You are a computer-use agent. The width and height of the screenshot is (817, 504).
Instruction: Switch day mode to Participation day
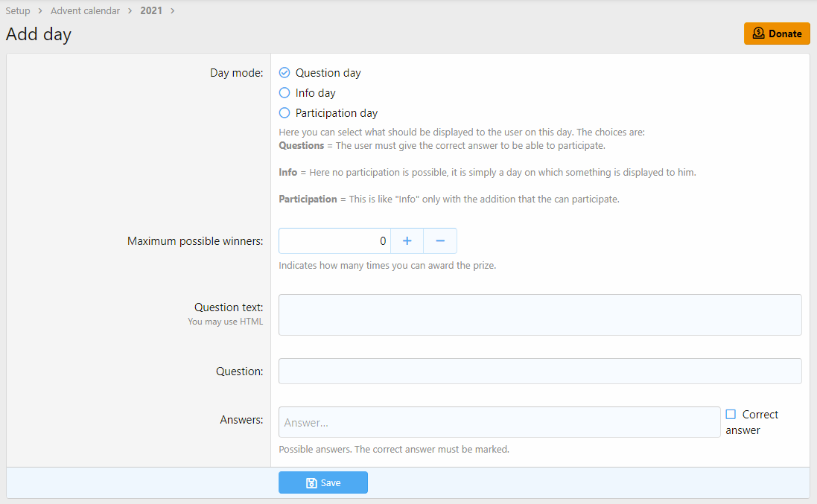284,113
